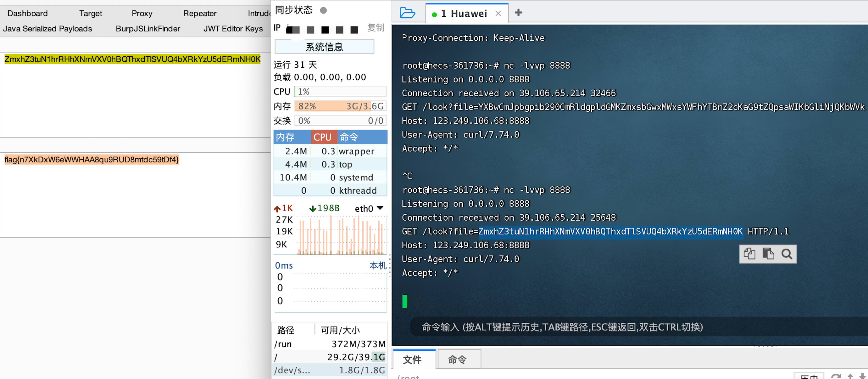Click the / root disk row 29.2G/39.1G
868x379 pixels.
tap(330, 357)
